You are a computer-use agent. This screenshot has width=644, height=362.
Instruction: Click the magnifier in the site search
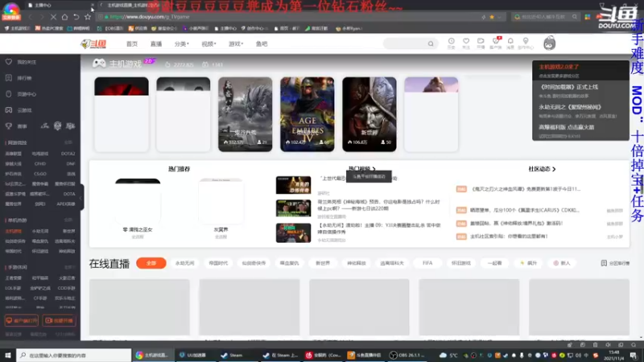pyautogui.click(x=431, y=43)
